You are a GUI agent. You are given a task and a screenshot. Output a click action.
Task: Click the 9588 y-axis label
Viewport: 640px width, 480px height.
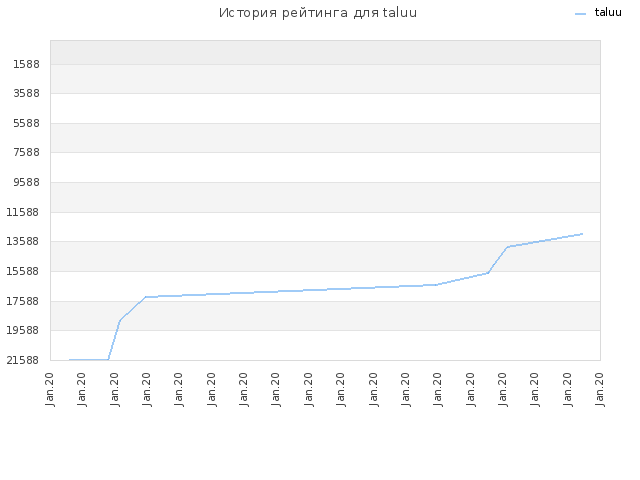[27, 182]
